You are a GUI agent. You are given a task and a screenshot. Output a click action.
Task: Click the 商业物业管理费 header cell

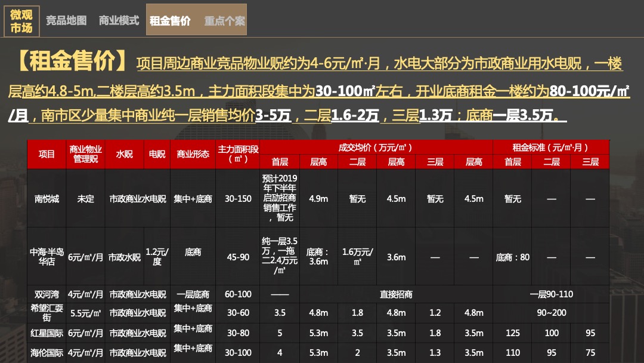click(85, 153)
